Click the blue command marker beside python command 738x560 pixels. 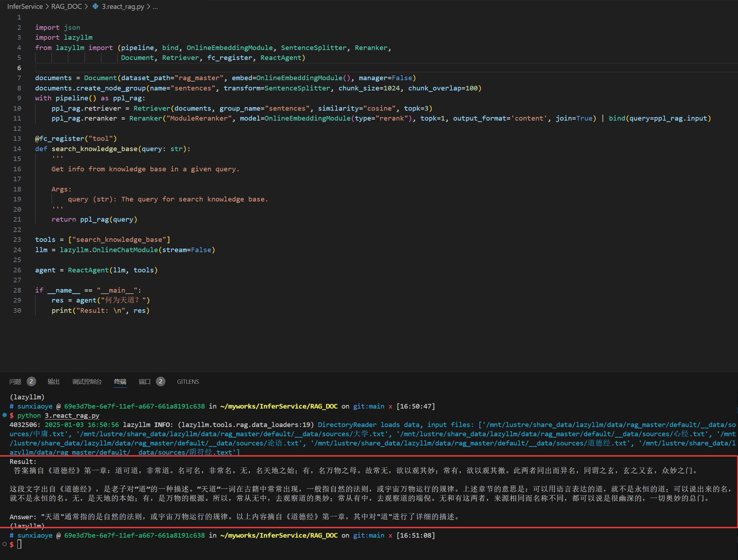(5, 415)
